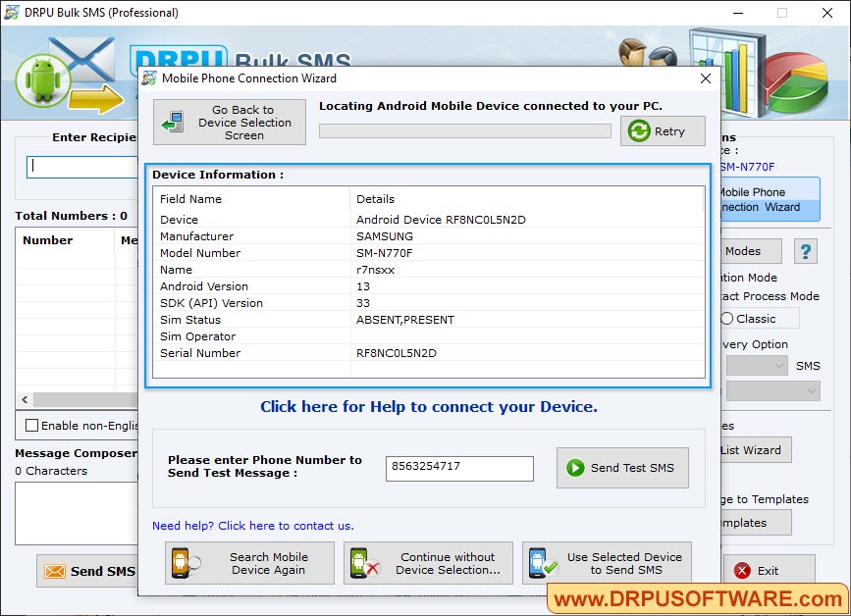Click the red Exit icon
Screen dimensions: 851x616
click(x=743, y=570)
